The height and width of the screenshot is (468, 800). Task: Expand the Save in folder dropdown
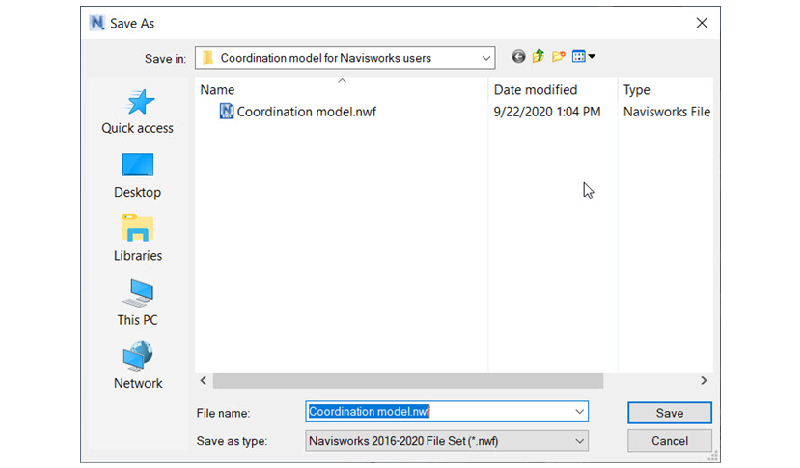point(485,58)
